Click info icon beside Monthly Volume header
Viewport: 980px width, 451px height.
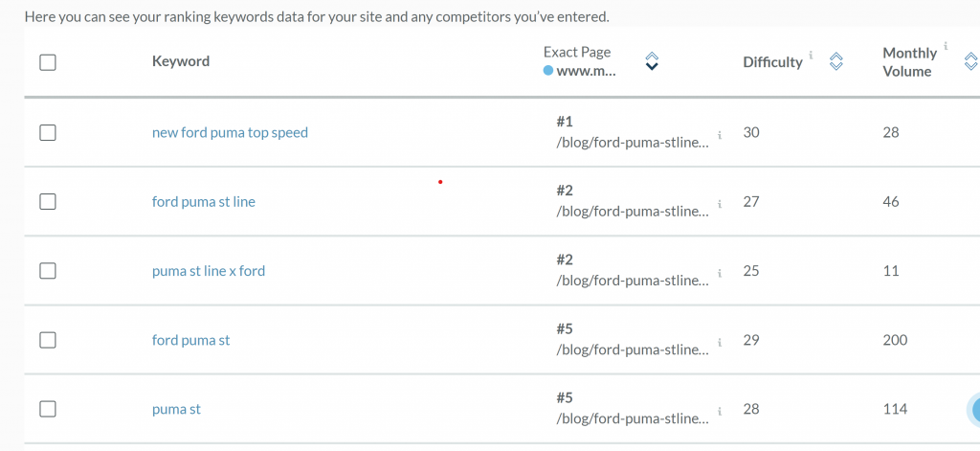coord(946,46)
